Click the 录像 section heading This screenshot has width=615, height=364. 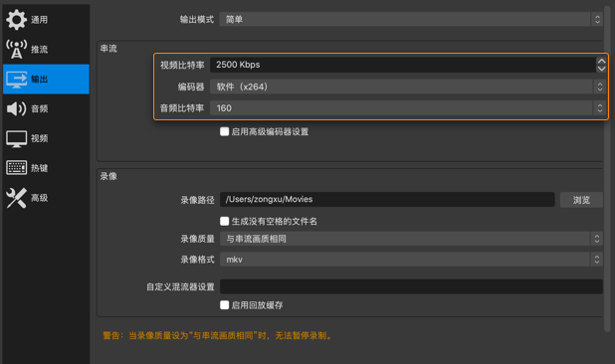tap(108, 176)
